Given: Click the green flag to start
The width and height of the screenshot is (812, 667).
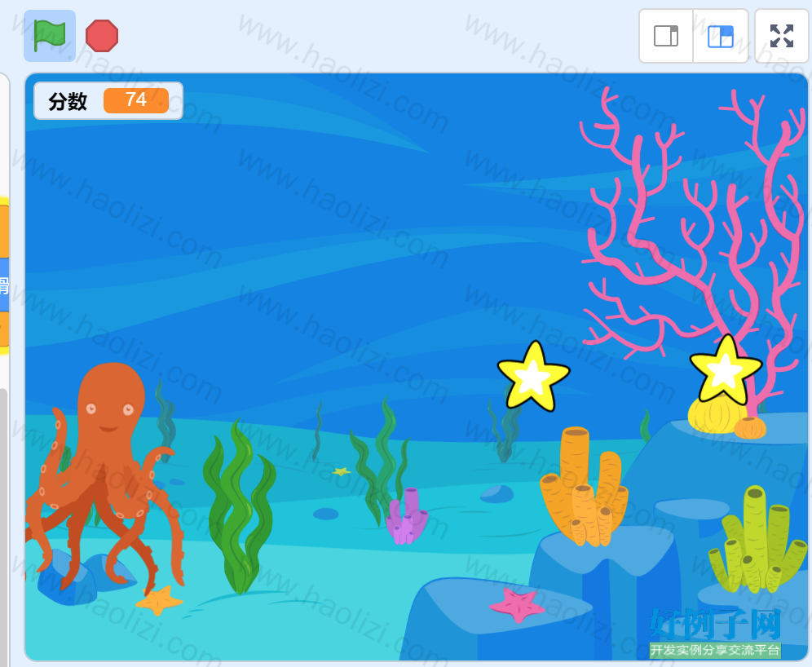Looking at the screenshot, I should point(50,36).
